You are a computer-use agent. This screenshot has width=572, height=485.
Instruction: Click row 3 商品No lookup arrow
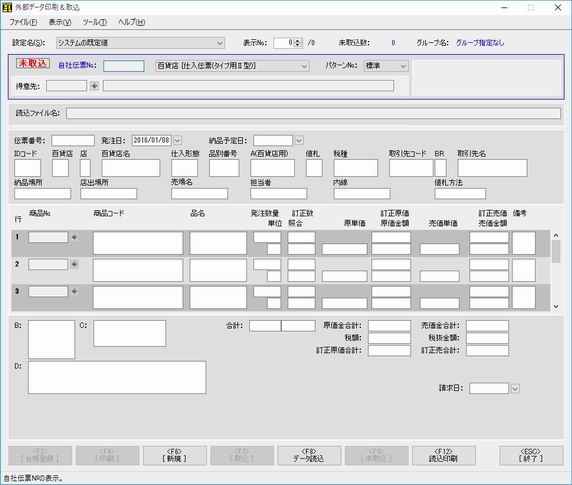pyautogui.click(x=74, y=291)
